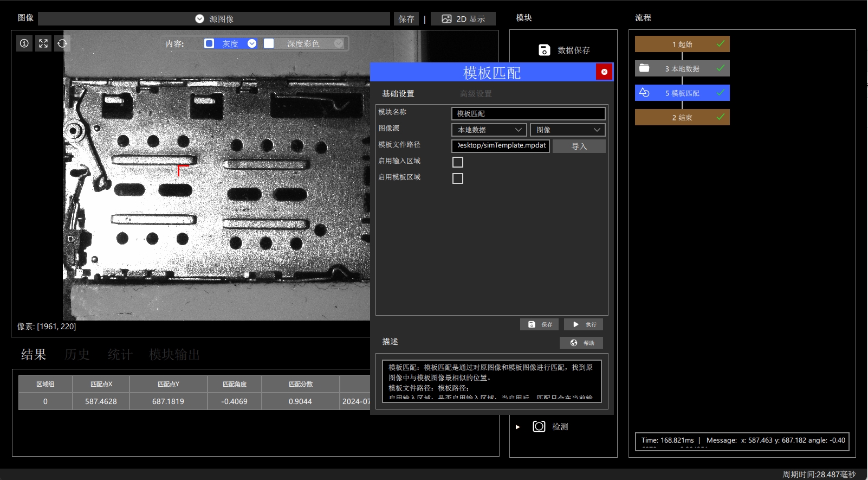
Task: Click the -0.4069 angle cell
Action: (x=235, y=401)
